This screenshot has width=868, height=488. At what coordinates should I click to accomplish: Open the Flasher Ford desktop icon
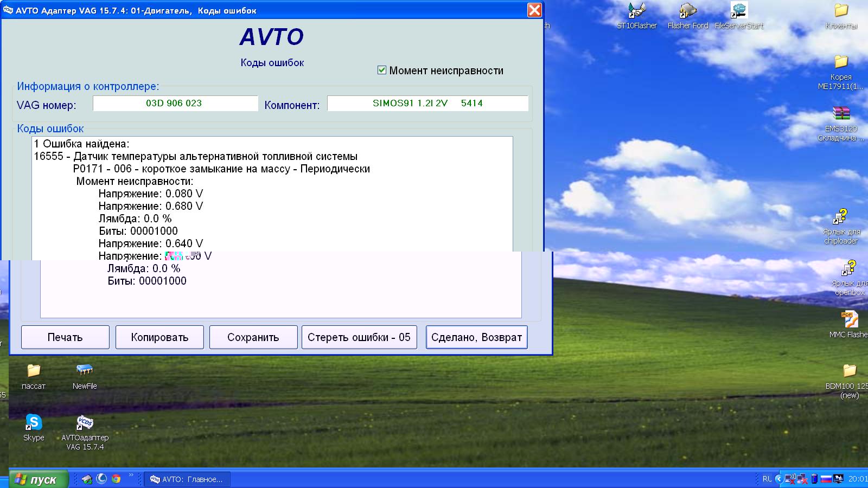click(687, 11)
